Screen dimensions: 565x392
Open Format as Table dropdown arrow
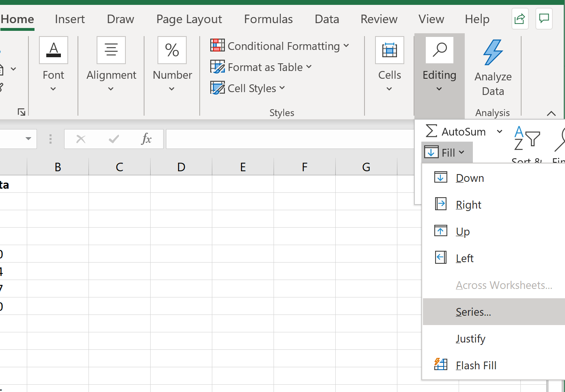tap(309, 67)
